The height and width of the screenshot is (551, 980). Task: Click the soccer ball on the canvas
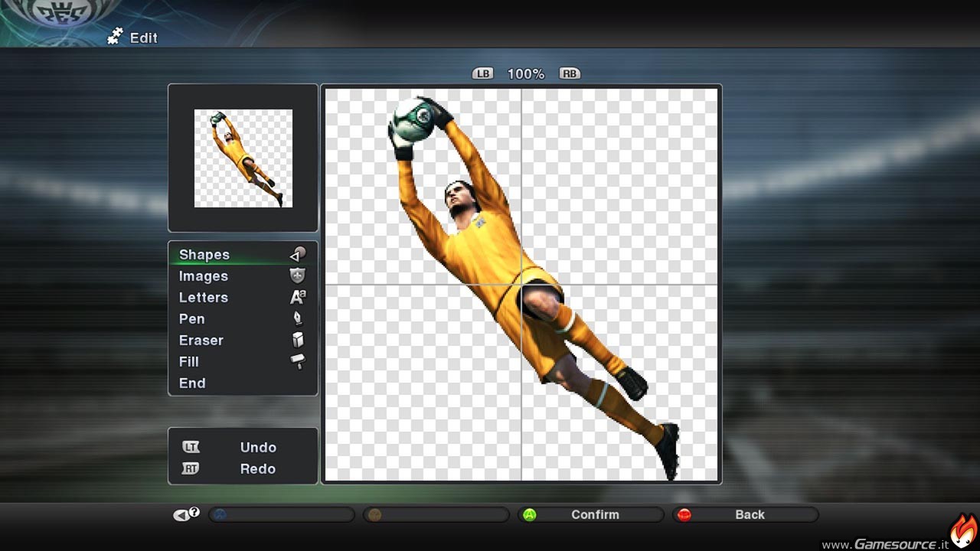413,119
